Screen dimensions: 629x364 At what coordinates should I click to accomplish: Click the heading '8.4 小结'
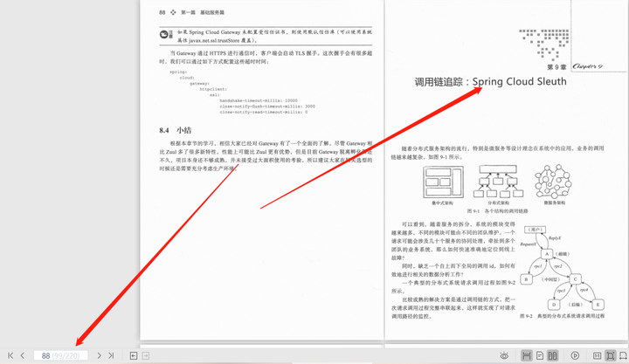[x=176, y=130]
